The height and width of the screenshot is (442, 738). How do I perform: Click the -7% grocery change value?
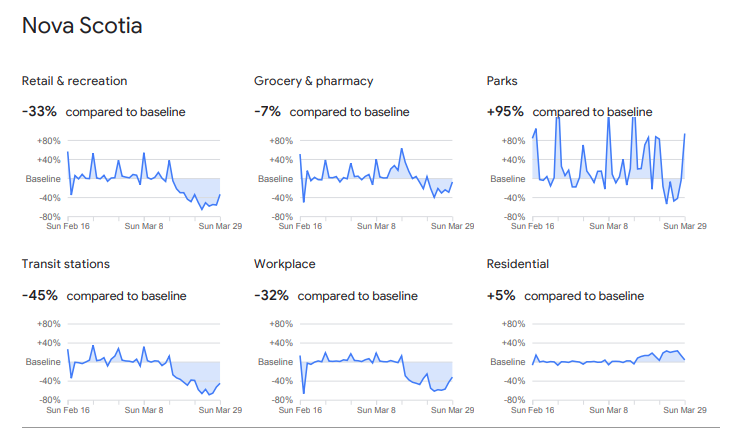268,112
